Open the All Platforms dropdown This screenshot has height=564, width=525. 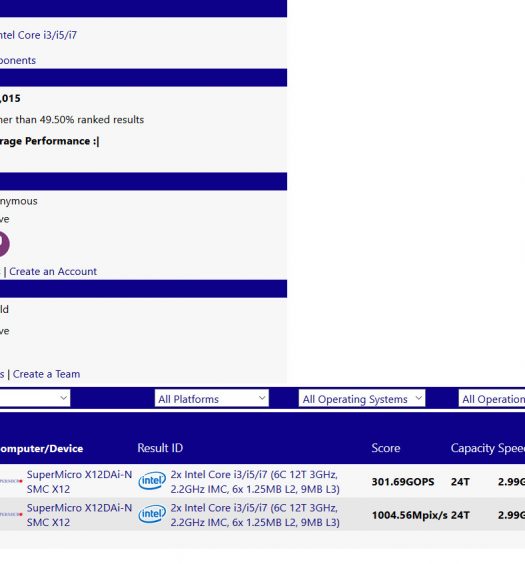[x=212, y=399]
